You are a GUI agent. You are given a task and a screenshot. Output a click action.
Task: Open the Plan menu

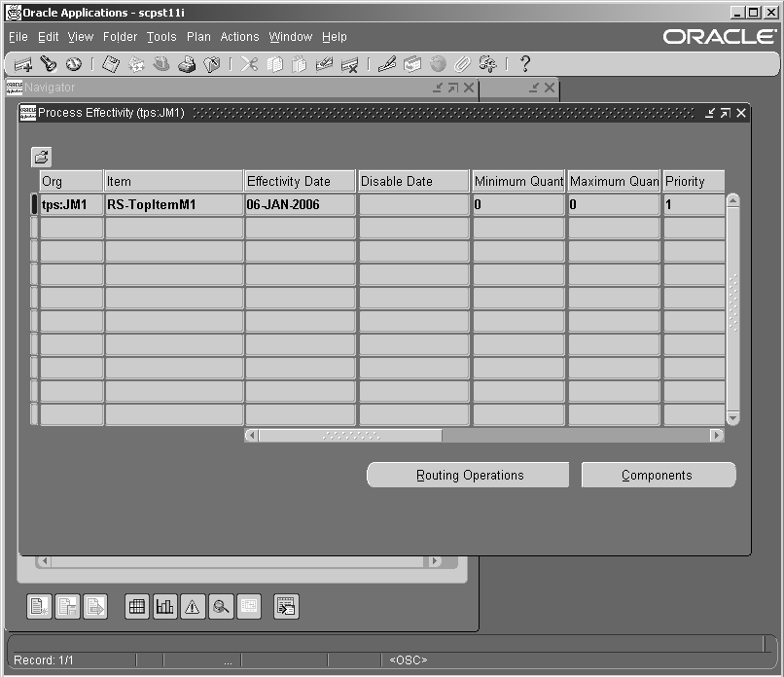pyautogui.click(x=198, y=37)
